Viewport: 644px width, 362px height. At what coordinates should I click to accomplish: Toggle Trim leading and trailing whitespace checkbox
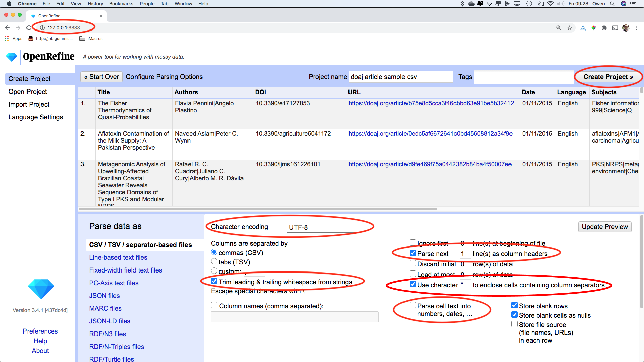[214, 281]
